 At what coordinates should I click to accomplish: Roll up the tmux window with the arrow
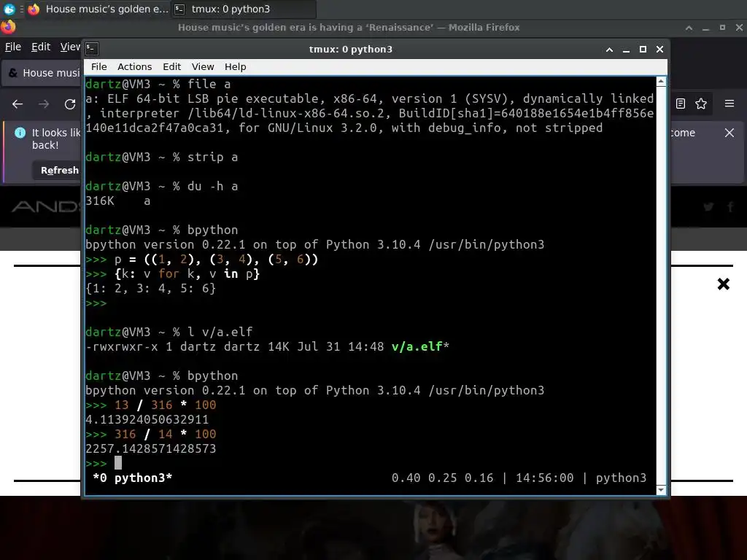pyautogui.click(x=609, y=50)
